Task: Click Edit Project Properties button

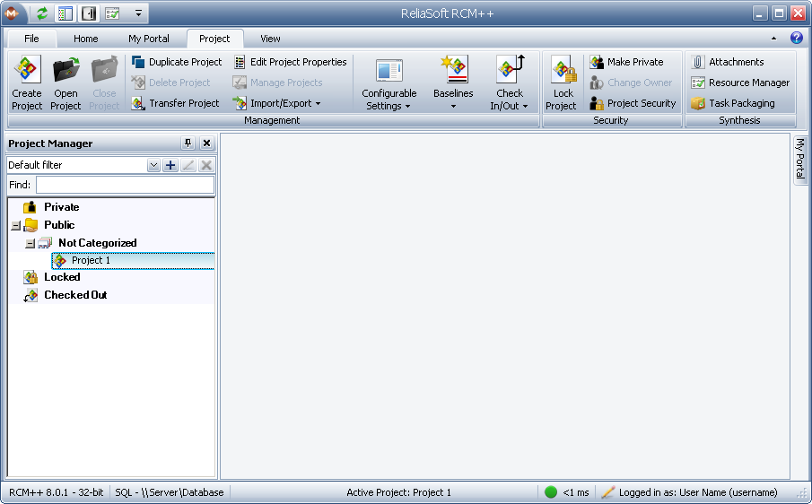Action: click(291, 62)
